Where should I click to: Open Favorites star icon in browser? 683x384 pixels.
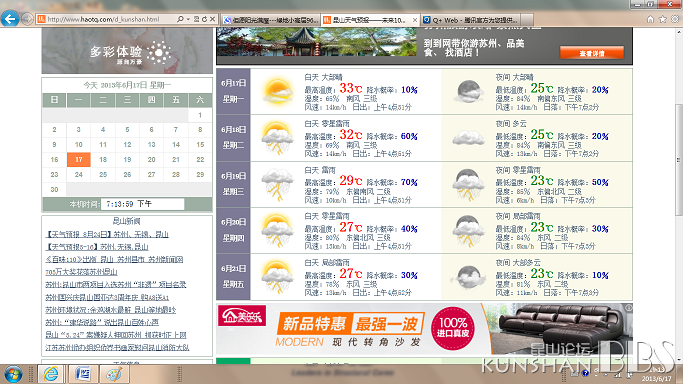[x=663, y=20]
